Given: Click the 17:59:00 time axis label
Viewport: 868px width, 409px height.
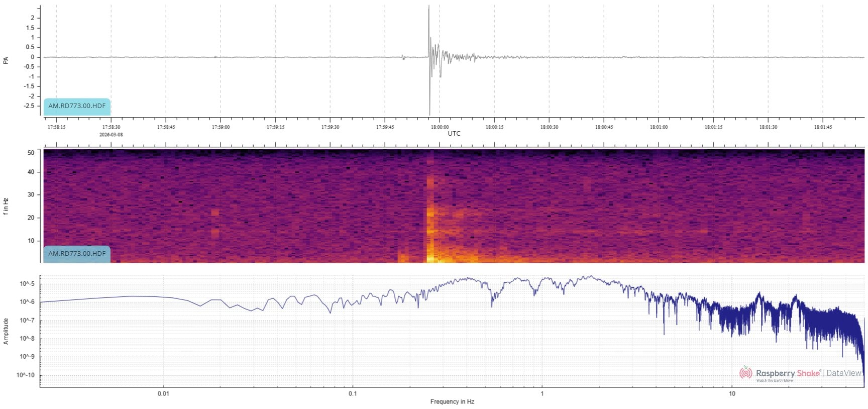Looking at the screenshot, I should [221, 127].
